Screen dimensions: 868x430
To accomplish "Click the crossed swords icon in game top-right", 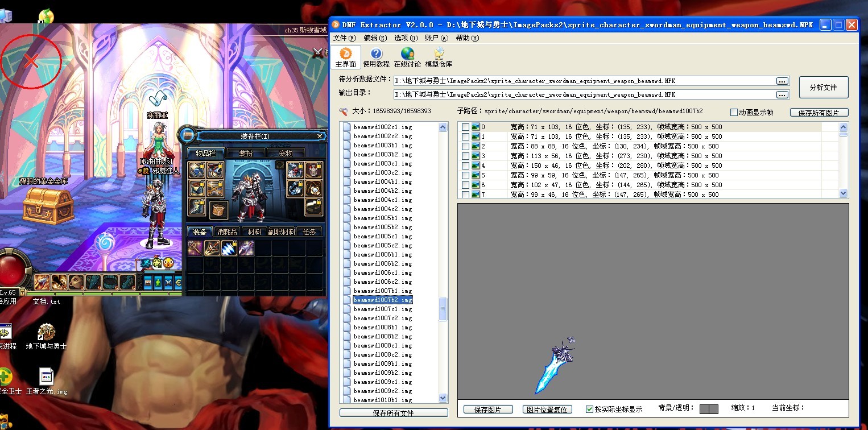I will [x=317, y=52].
